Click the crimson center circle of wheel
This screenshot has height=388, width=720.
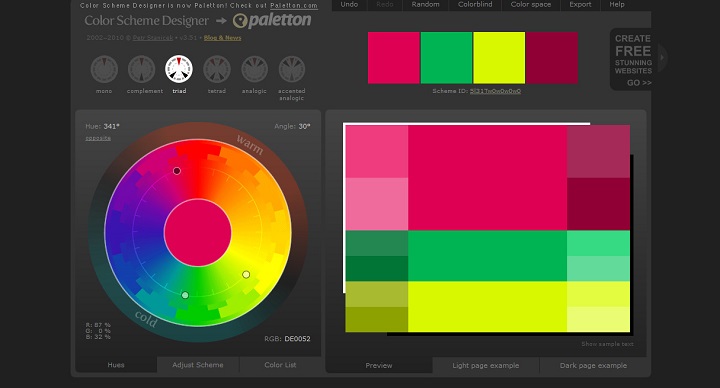[198, 233]
